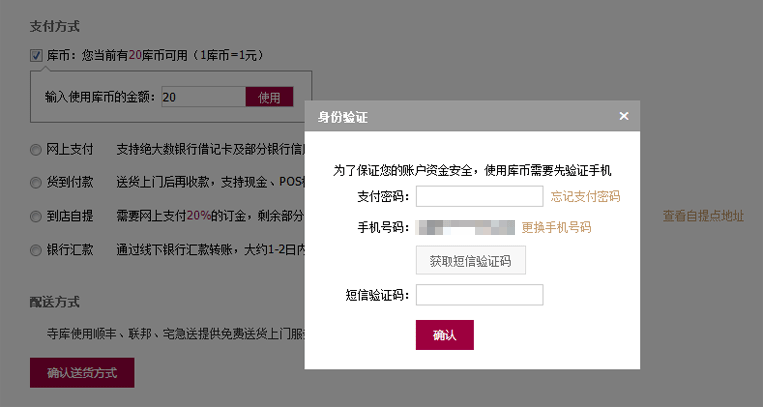Toggle the 库币 payment checkbox
Image resolution: width=763 pixels, height=407 pixels.
36,56
